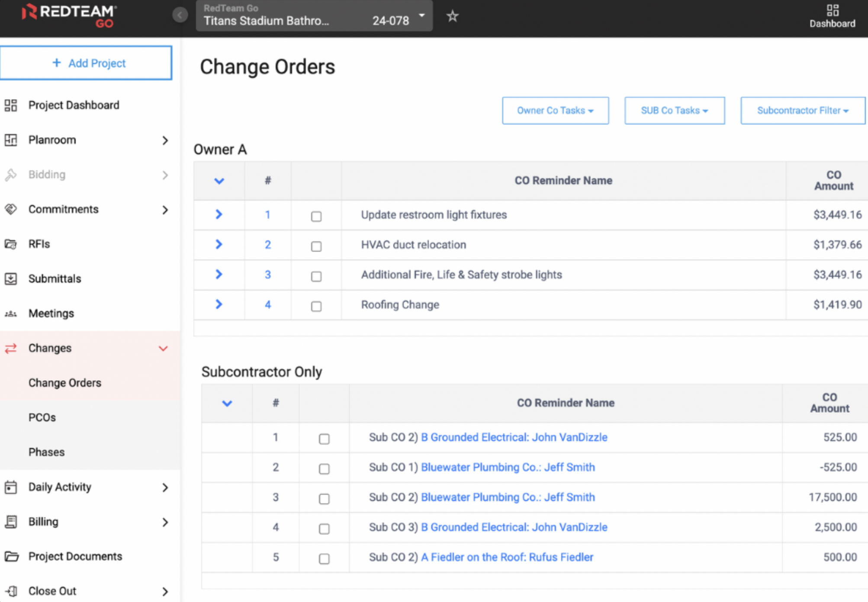Open Owner Co Tasks dropdown

coord(555,111)
